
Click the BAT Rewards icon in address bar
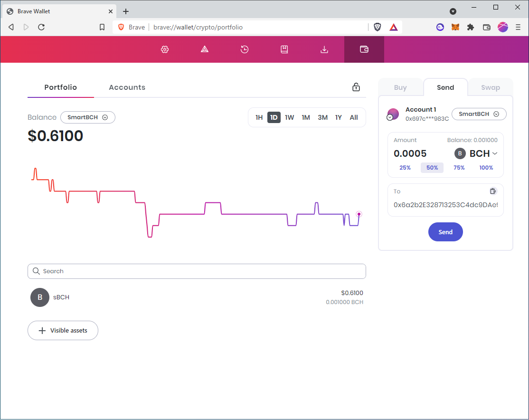click(x=393, y=27)
